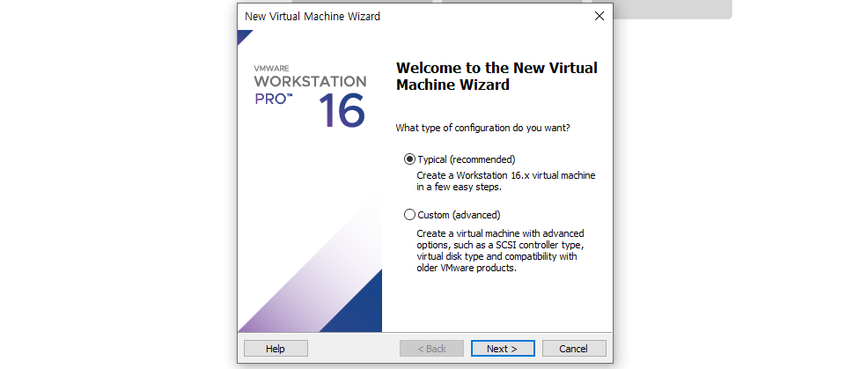Click the 'Create a Workstation 16.x virtual machine' description
Image resolution: width=868 pixels, height=369 pixels.
(x=506, y=181)
